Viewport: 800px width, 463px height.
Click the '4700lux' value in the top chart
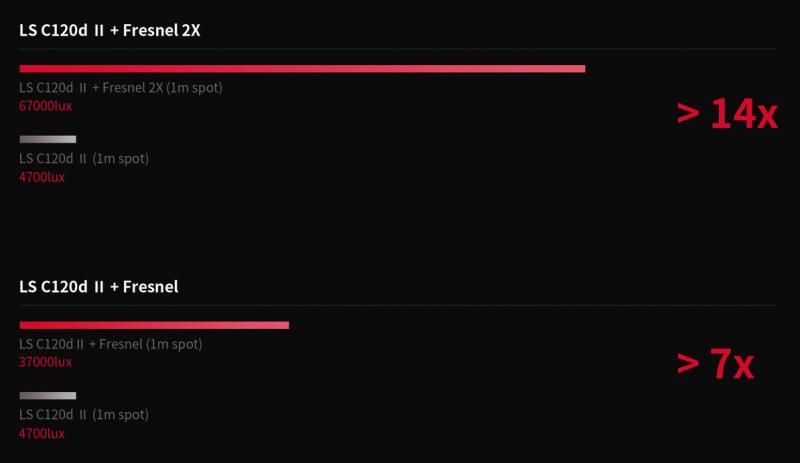coord(42,177)
